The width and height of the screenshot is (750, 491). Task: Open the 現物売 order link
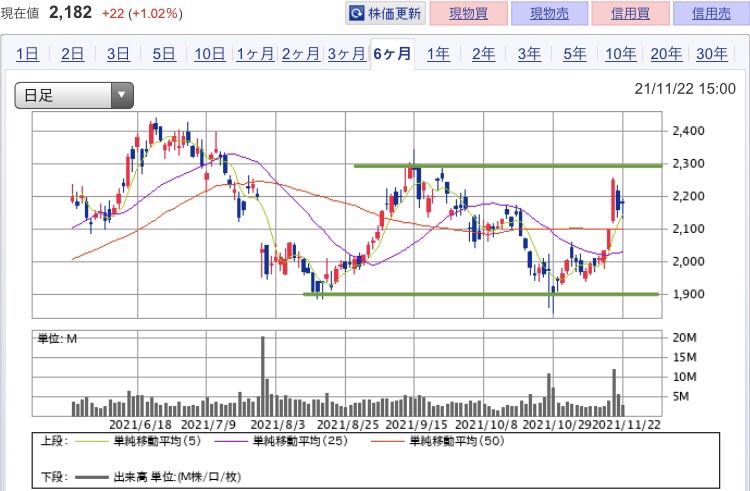click(549, 13)
